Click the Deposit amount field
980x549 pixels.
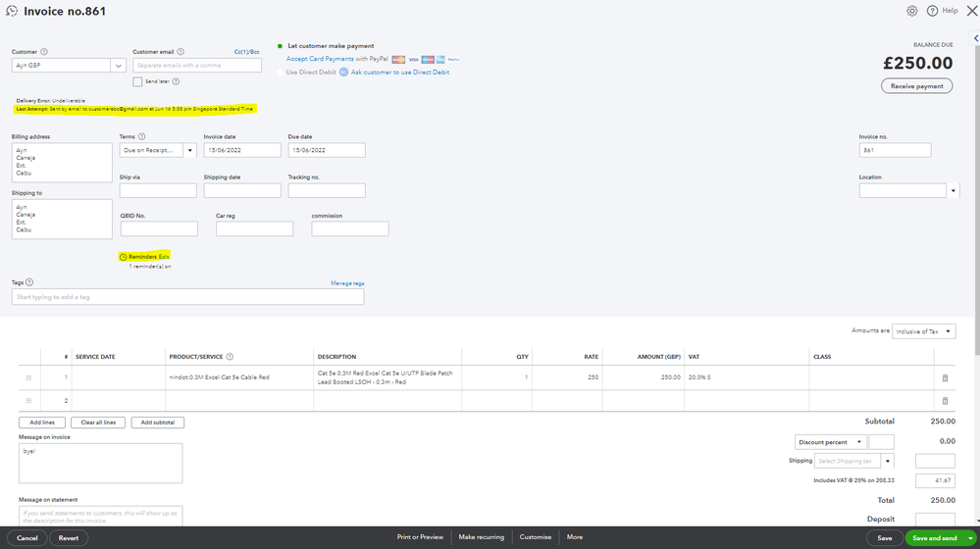[x=935, y=519]
